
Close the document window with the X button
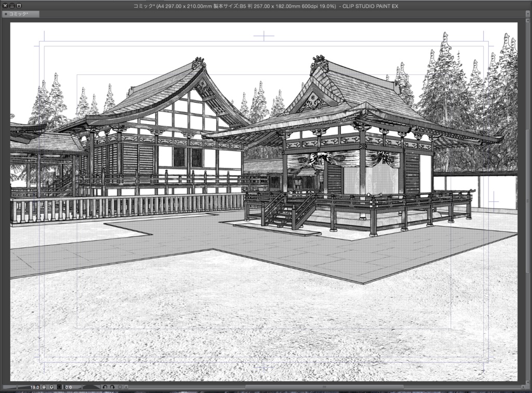pyautogui.click(x=5, y=5)
